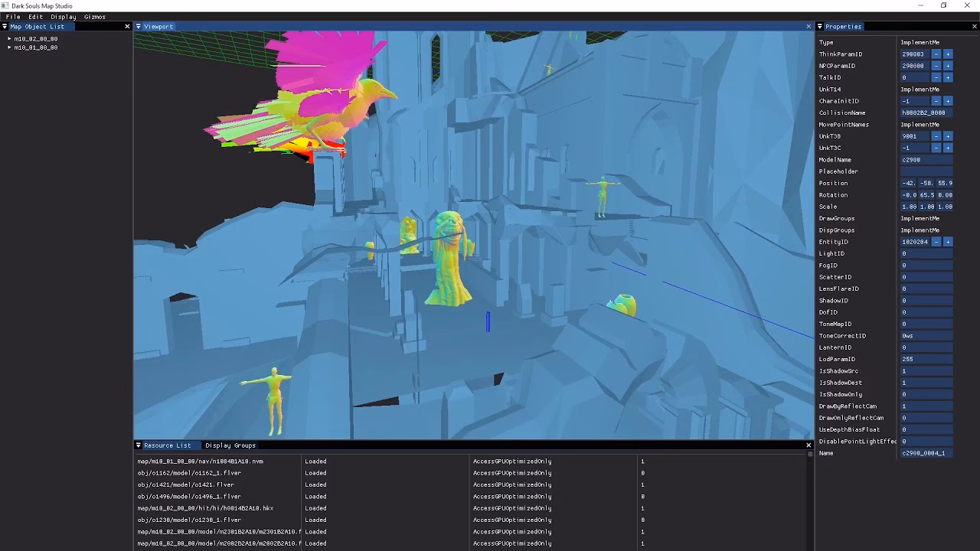Edit the DrawByReflectCam value field
980x551 pixels.
coord(926,406)
